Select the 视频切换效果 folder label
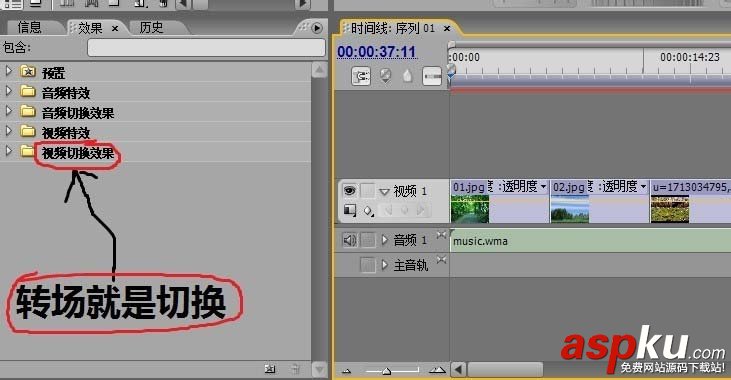Viewport: 731px width, 380px height. tap(78, 153)
